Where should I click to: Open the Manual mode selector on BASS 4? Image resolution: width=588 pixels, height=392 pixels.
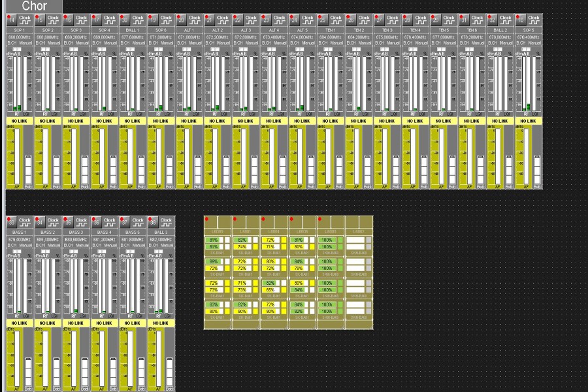[108, 246]
